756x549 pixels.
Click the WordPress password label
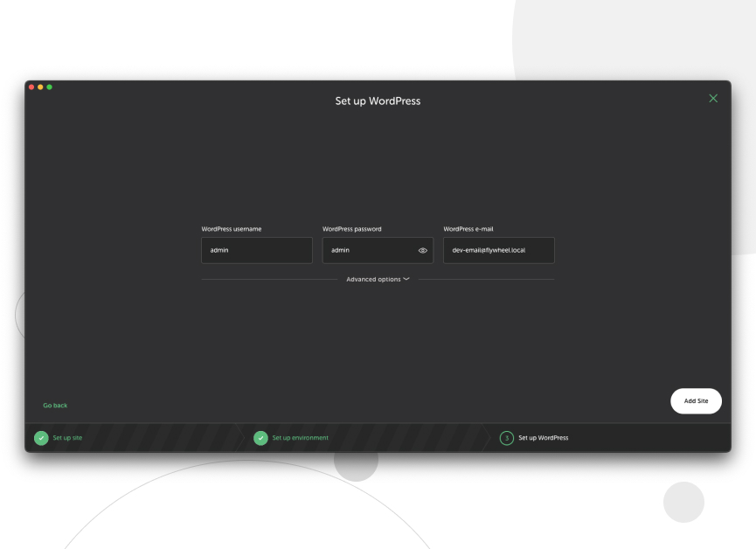352,229
